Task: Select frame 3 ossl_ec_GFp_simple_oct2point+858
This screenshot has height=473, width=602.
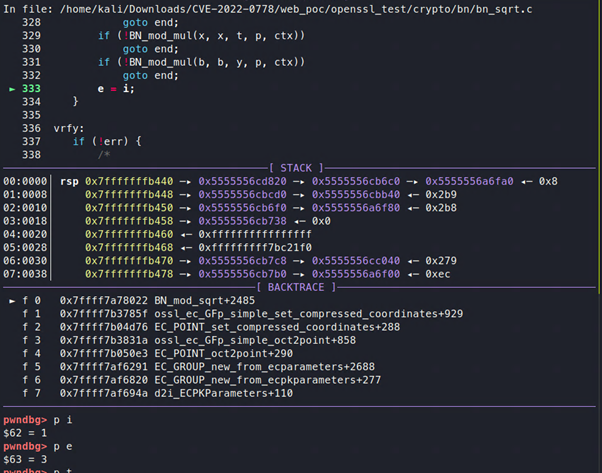Action: click(255, 340)
